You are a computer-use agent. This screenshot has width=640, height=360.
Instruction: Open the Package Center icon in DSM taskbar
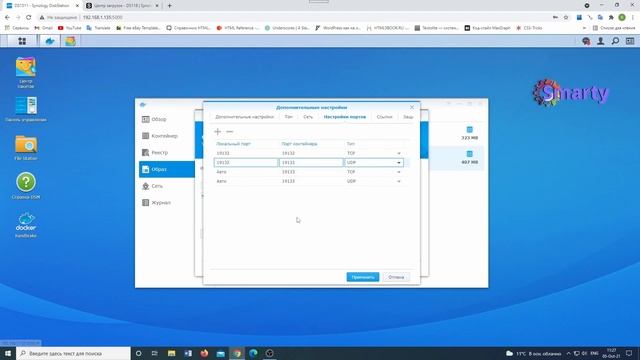(70, 41)
